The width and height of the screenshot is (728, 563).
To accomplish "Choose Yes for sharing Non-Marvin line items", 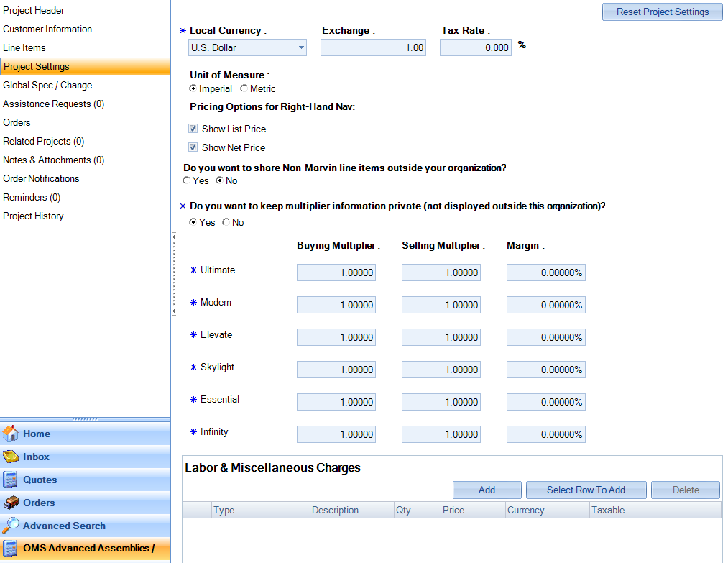I will pyautogui.click(x=186, y=180).
